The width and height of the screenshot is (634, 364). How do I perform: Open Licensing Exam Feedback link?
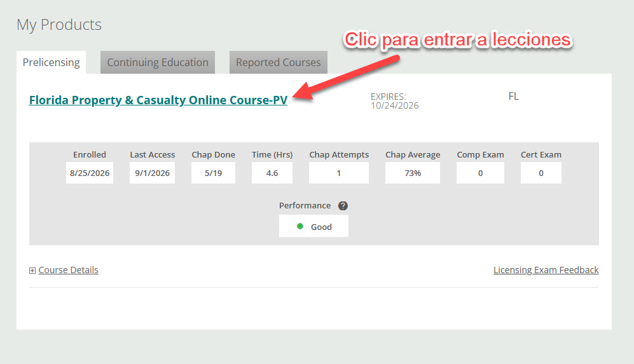coord(546,270)
